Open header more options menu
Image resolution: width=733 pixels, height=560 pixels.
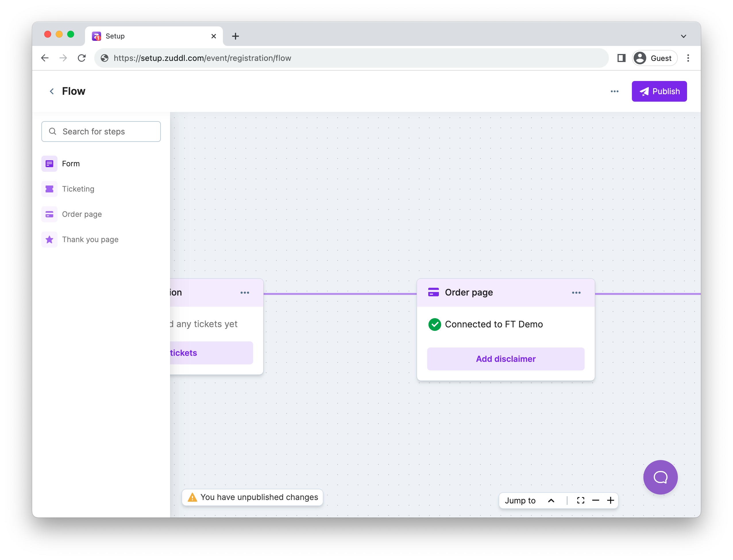tap(614, 91)
